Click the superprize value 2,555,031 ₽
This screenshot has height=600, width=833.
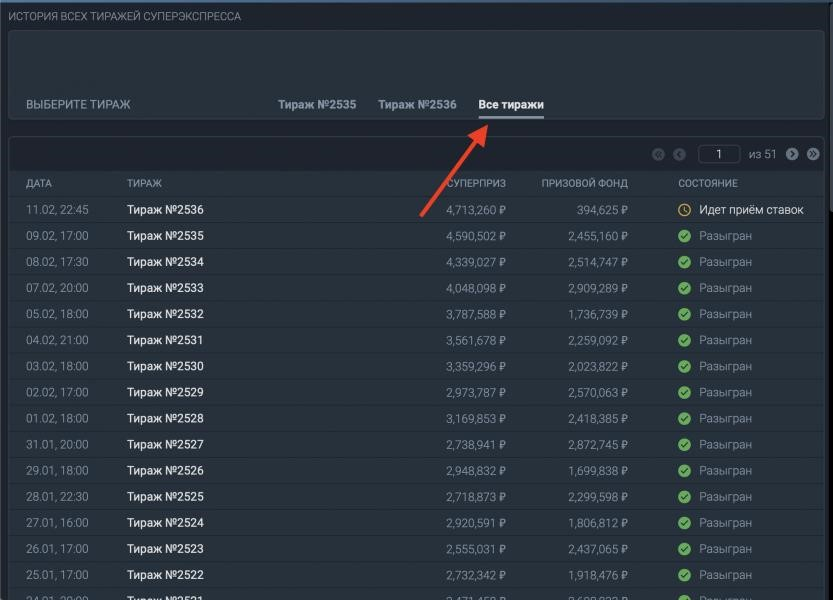[x=476, y=550]
